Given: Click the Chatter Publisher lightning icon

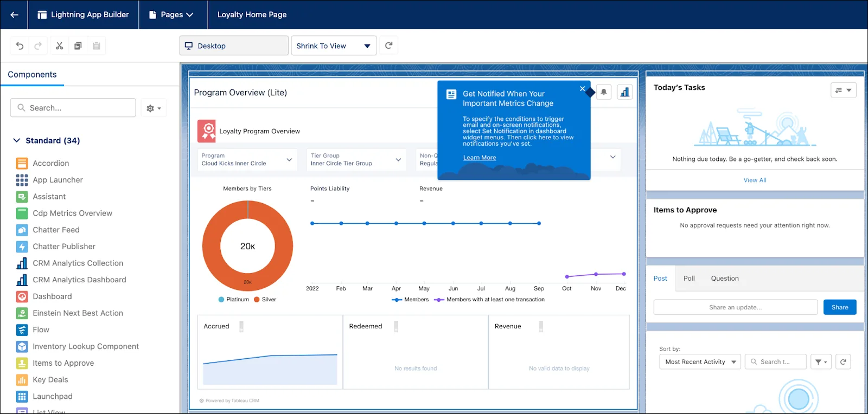Looking at the screenshot, I should pyautogui.click(x=22, y=247).
